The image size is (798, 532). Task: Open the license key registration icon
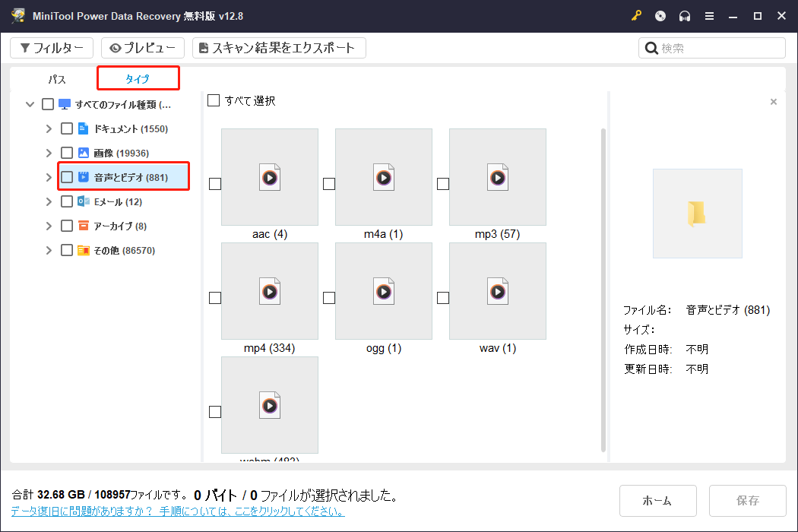coord(636,15)
